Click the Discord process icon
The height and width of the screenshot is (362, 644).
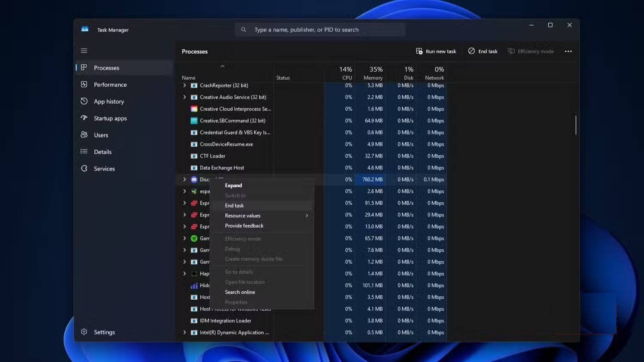coord(194,179)
